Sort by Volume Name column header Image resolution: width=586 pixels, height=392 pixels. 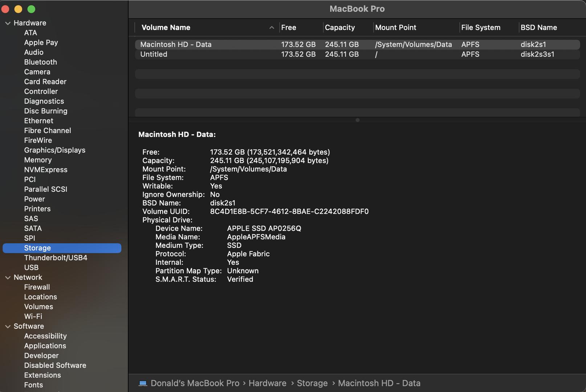[166, 28]
